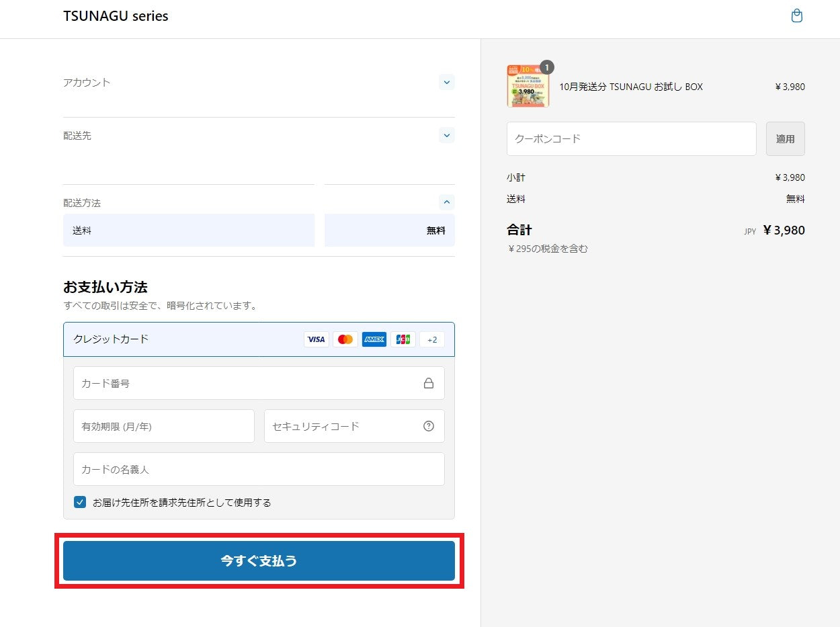Click the お支払い方法 heading
Image resolution: width=840 pixels, height=627 pixels.
[x=105, y=287]
